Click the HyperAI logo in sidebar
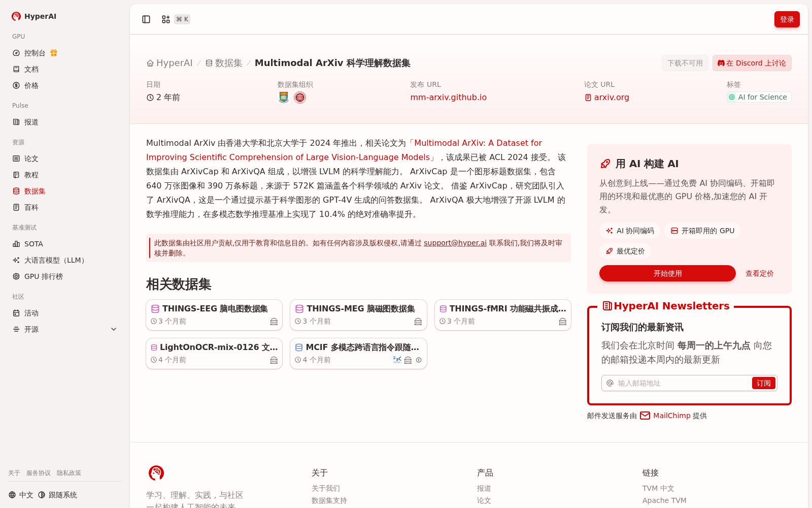812x508 pixels. (34, 16)
